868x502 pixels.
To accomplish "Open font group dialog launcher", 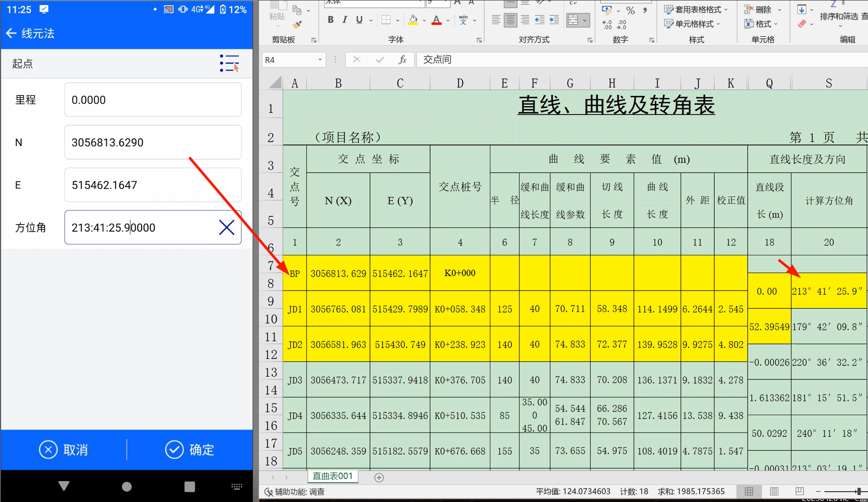I will click(479, 40).
